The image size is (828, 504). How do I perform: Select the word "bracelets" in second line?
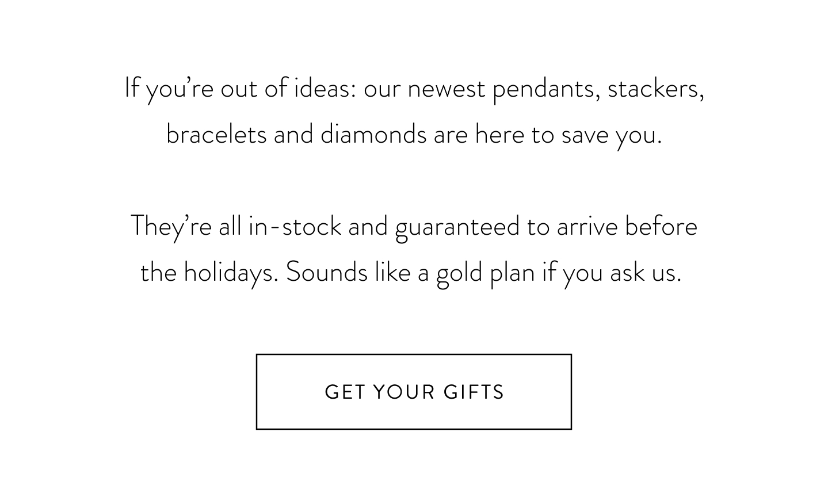[x=216, y=134]
